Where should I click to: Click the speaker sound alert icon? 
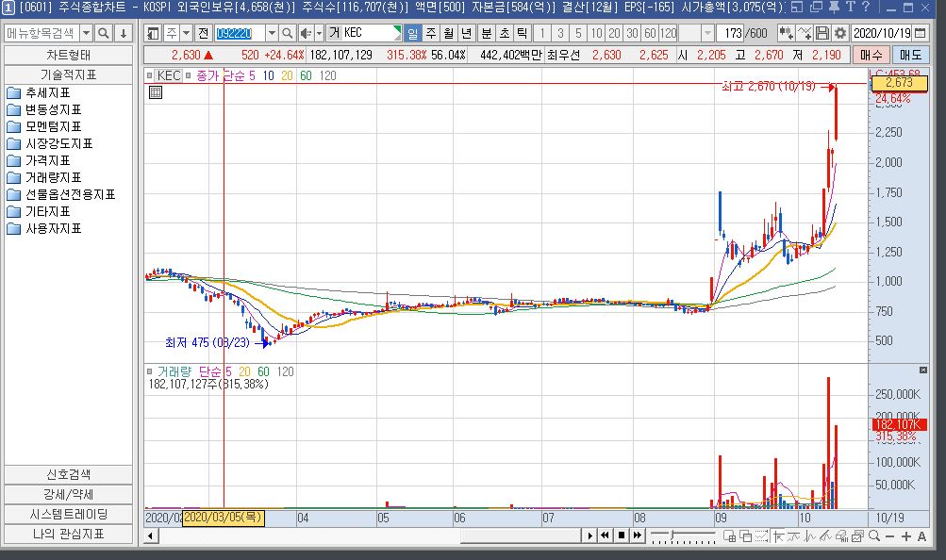pos(306,33)
